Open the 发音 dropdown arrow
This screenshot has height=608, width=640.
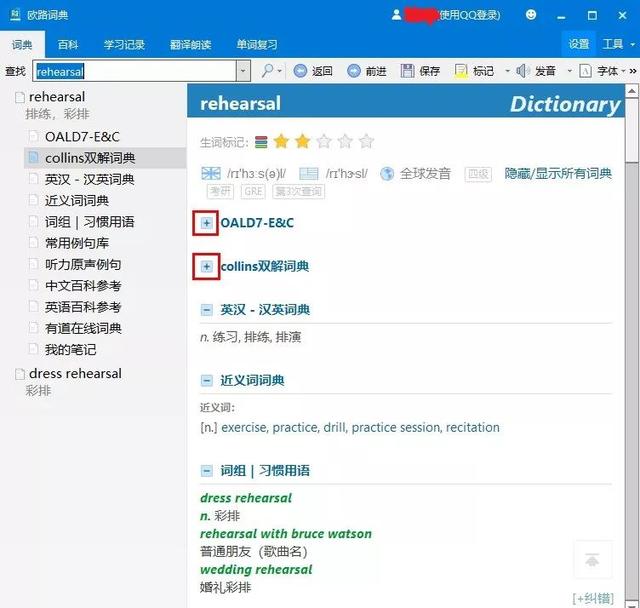[x=569, y=71]
